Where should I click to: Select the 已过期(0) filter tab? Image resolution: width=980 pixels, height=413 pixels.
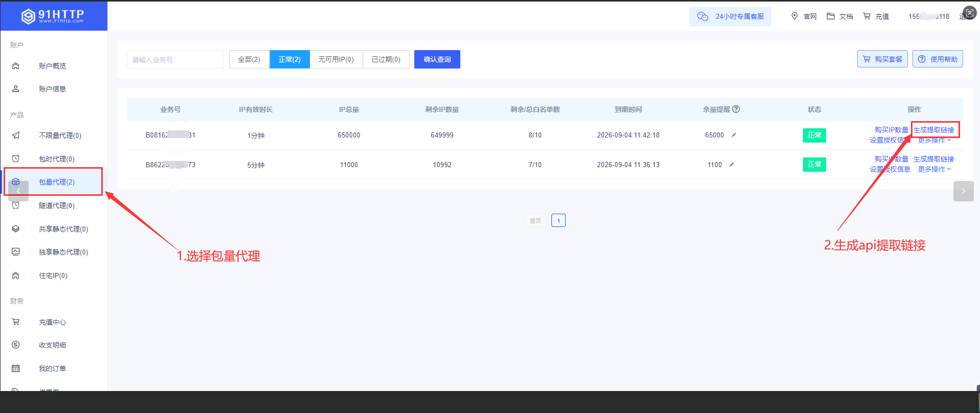pos(386,59)
